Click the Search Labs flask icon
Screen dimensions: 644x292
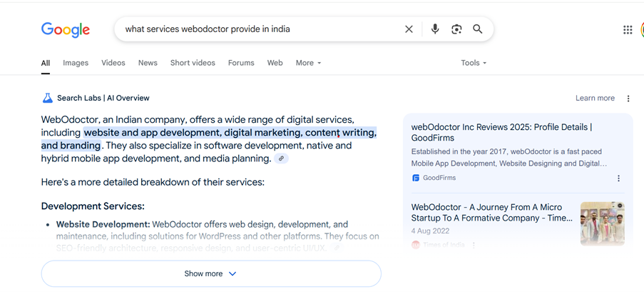pos(48,98)
